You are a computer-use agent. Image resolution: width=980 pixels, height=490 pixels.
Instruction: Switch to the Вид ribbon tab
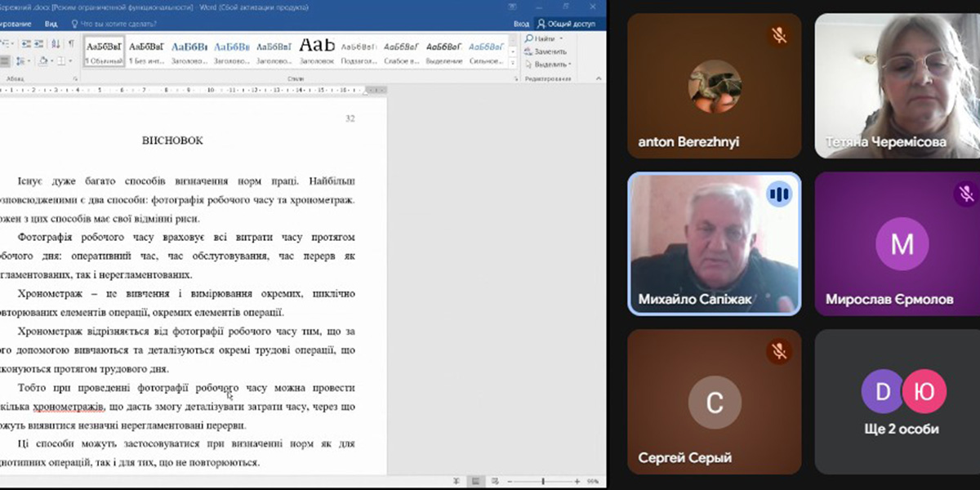51,24
